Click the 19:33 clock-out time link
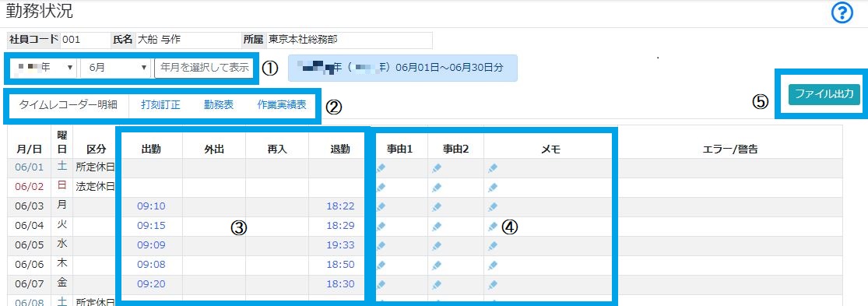Screen dimensions: 868x306 (340, 245)
